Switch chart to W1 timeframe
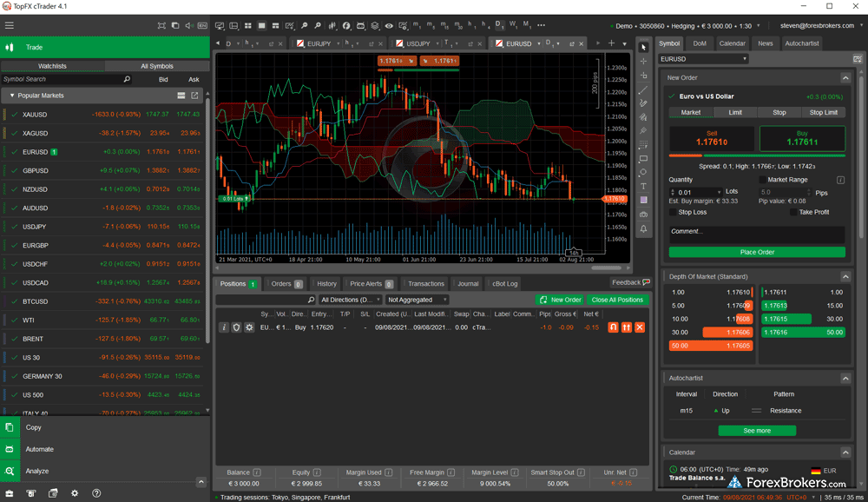 513,25
